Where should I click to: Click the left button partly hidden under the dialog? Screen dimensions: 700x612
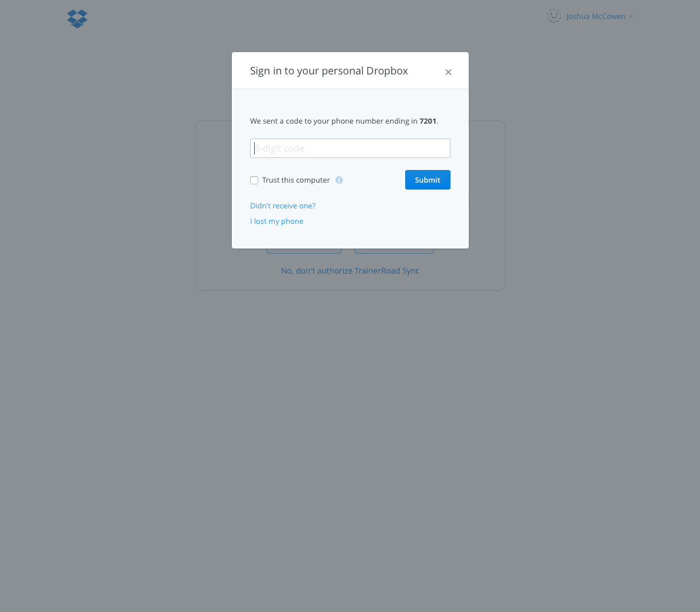(x=304, y=251)
